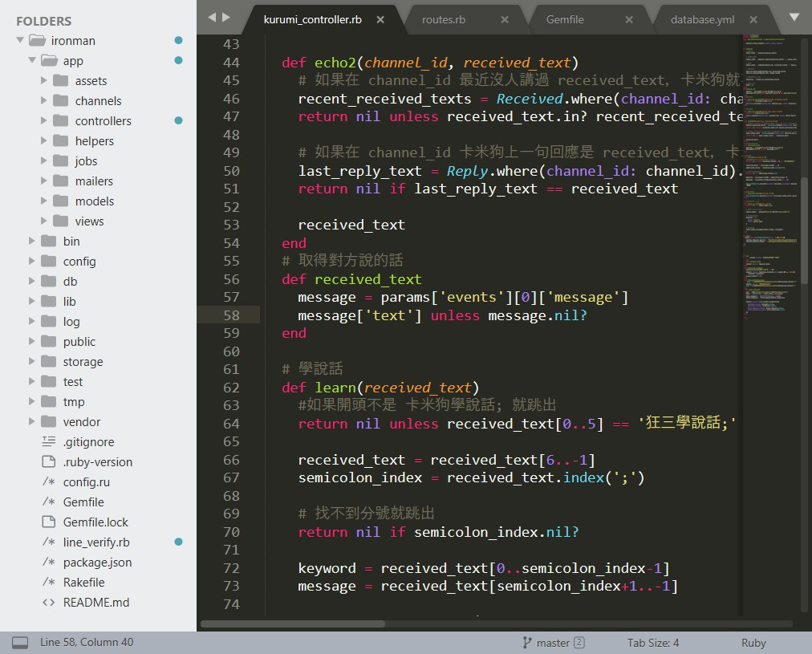Click the public folder icon

tap(49, 341)
